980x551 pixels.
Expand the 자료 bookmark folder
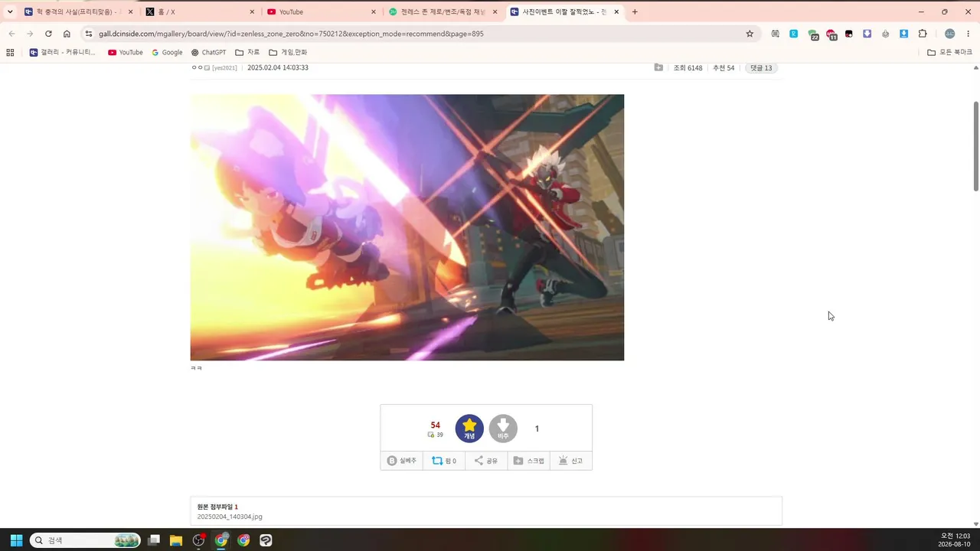tap(247, 53)
